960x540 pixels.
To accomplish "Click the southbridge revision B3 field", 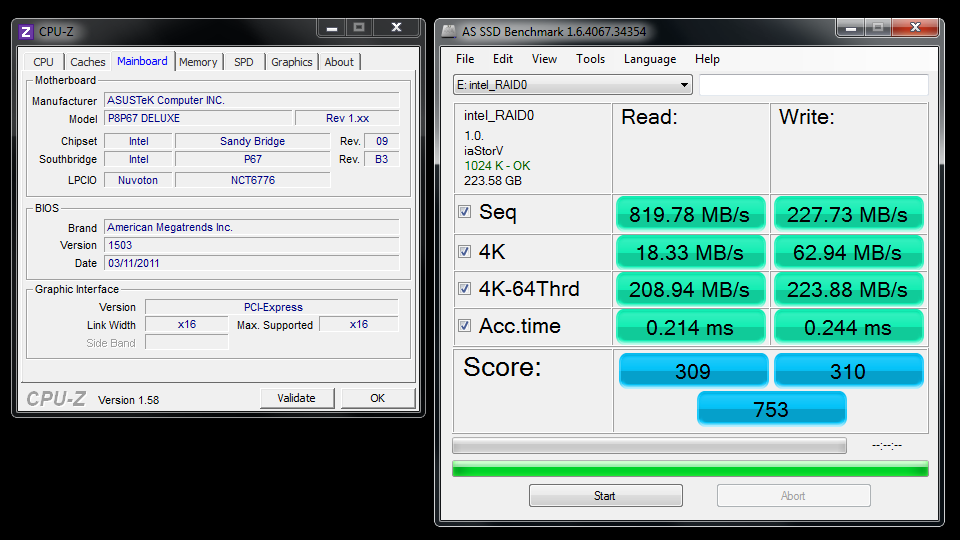I will [381, 159].
